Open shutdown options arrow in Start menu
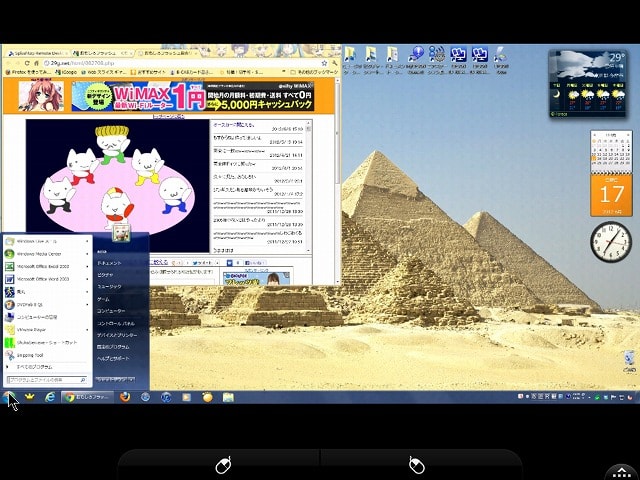 (x=131, y=380)
